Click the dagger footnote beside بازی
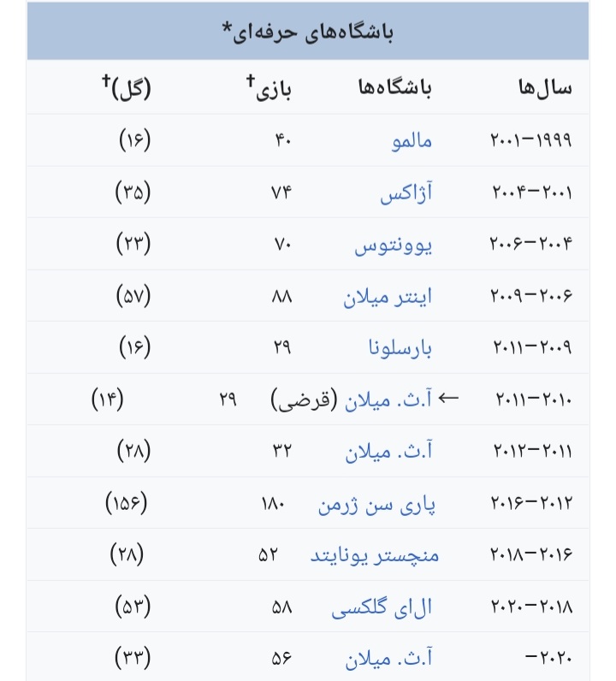The width and height of the screenshot is (616, 681). (x=250, y=80)
